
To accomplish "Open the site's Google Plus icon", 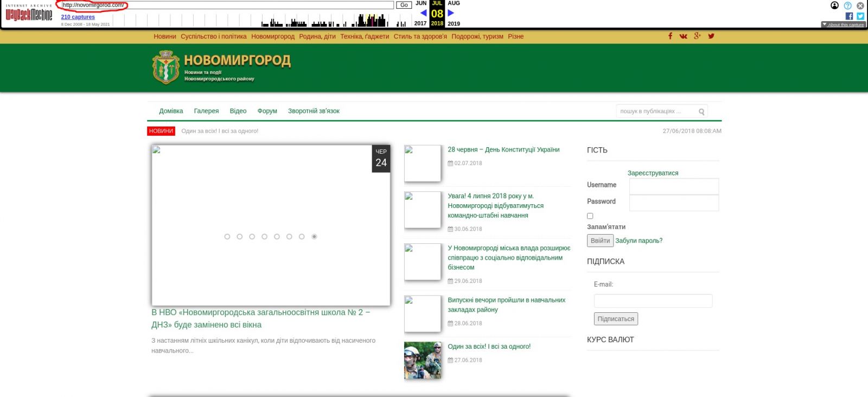I will pyautogui.click(x=697, y=36).
